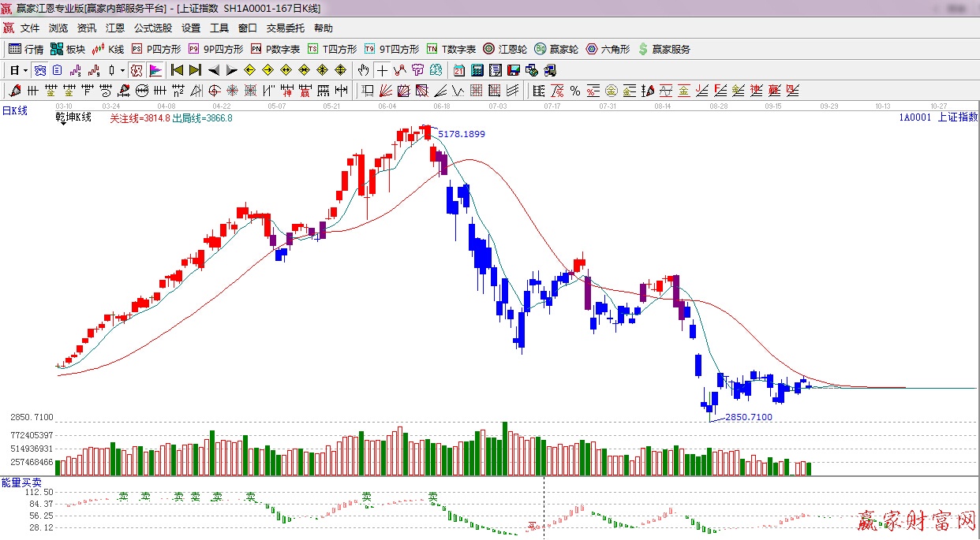Toggle the pressed colored flag chart button

(x=155, y=70)
